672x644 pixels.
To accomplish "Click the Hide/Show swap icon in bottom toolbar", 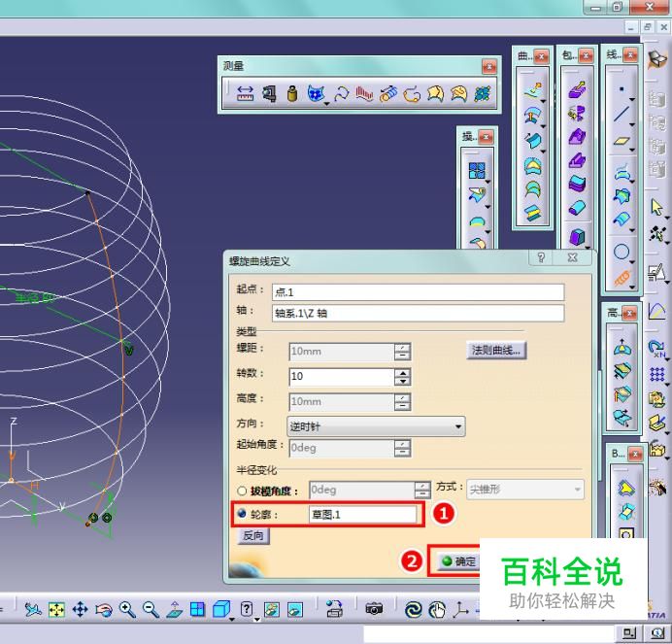I will click(x=272, y=609).
